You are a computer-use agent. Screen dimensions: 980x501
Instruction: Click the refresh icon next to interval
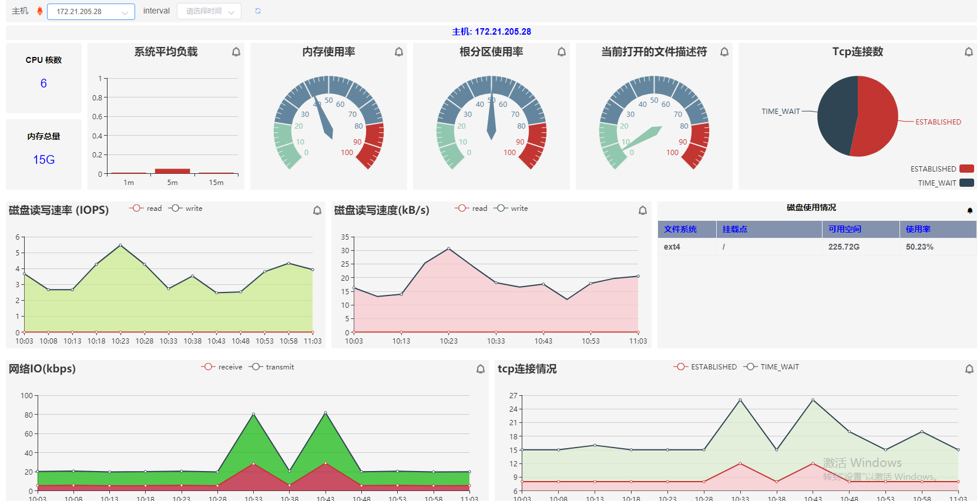click(x=258, y=11)
